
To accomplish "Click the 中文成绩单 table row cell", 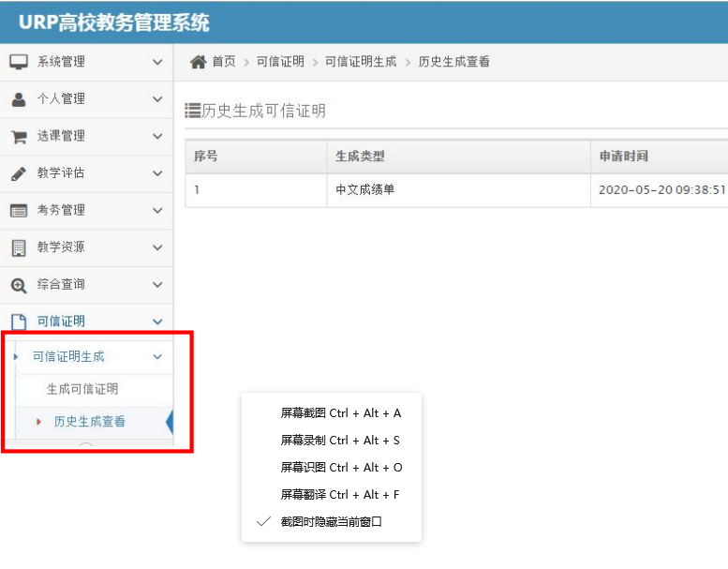I will (365, 189).
